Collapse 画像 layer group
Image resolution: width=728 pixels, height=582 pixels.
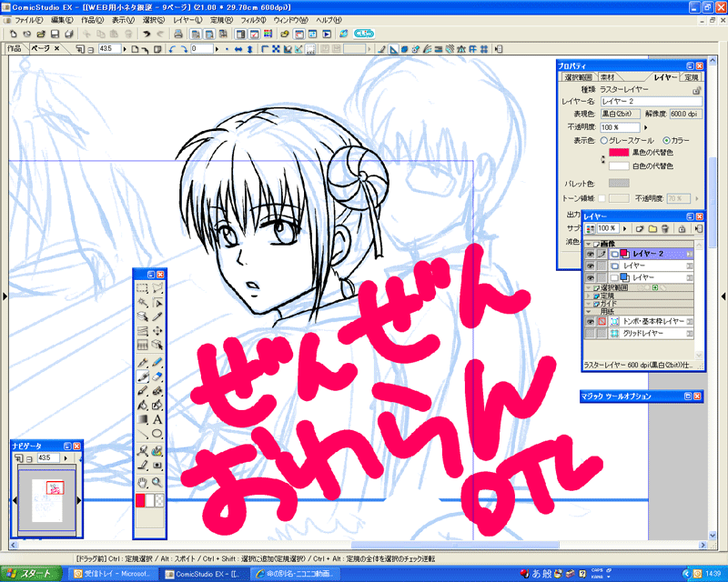click(x=589, y=244)
